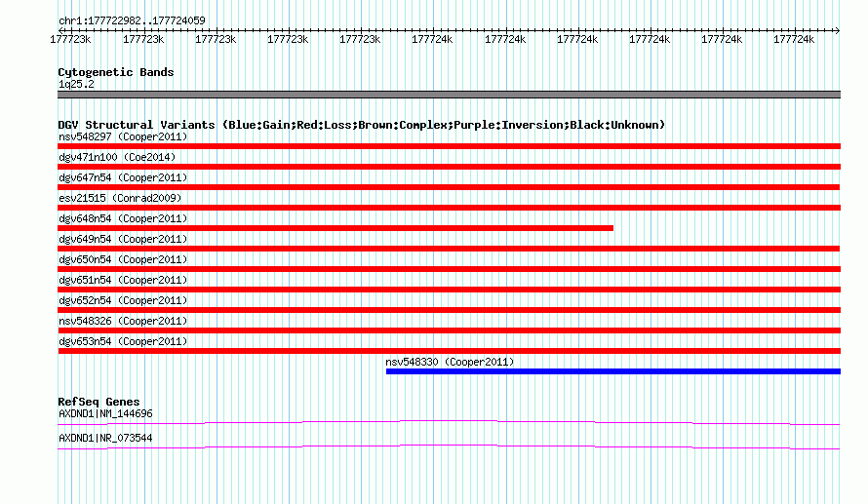Select the red bar under dgv651n54

(x=449, y=290)
